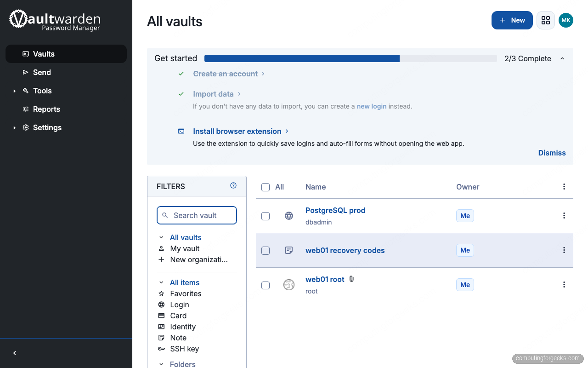Open the MK account avatar menu
588x368 pixels.
[x=566, y=20]
